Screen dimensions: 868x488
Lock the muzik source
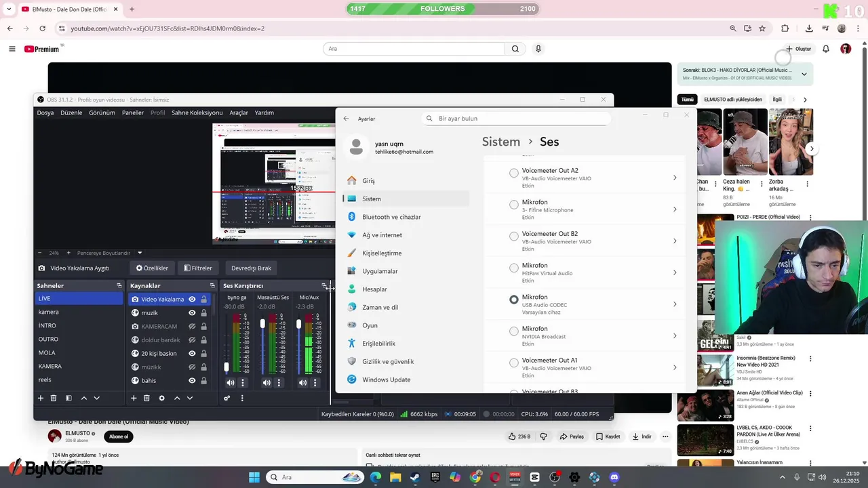[x=203, y=312]
